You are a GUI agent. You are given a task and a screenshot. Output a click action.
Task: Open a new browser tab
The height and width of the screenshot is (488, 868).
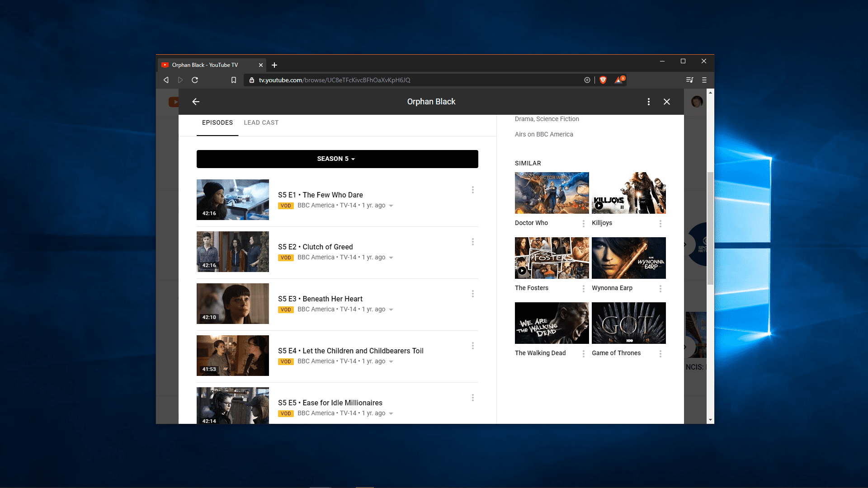point(274,65)
